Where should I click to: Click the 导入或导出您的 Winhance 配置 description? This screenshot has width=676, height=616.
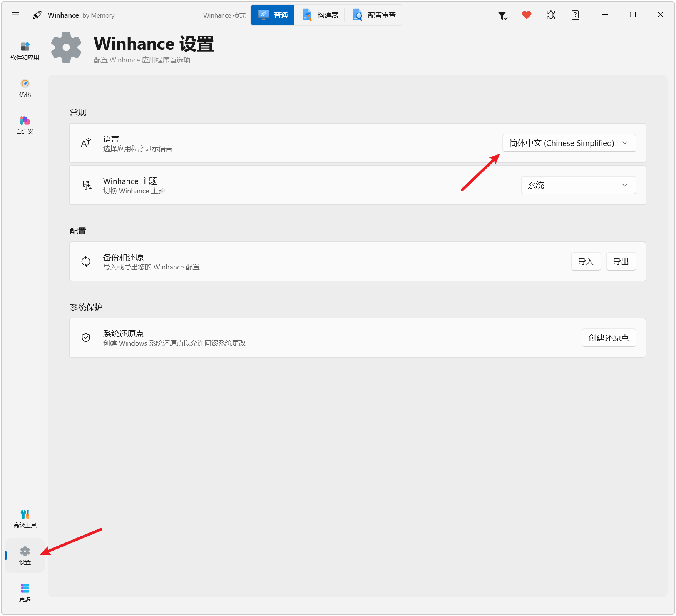(x=151, y=267)
